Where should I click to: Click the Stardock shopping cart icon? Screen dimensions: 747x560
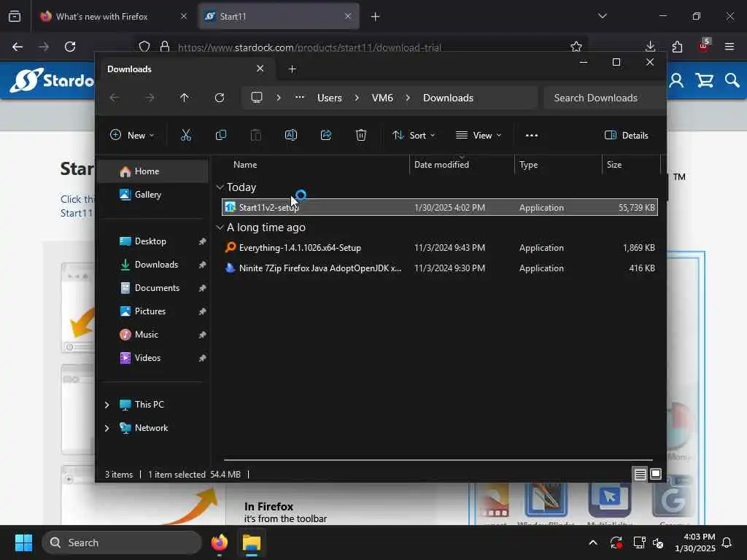click(705, 80)
